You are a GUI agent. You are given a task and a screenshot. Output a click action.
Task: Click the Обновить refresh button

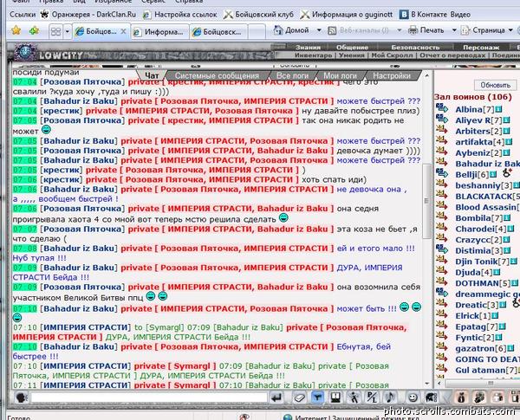pyautogui.click(x=496, y=85)
